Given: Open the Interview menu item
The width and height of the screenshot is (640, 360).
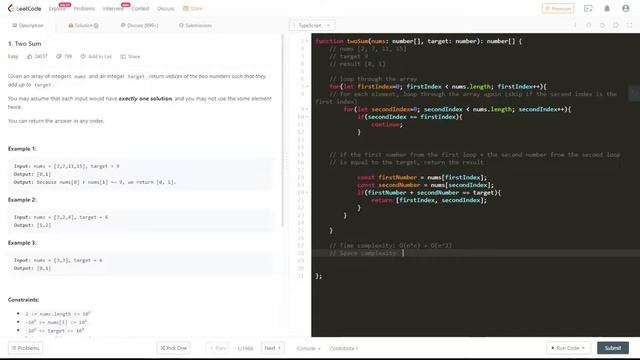Looking at the screenshot, I should 113,9.
